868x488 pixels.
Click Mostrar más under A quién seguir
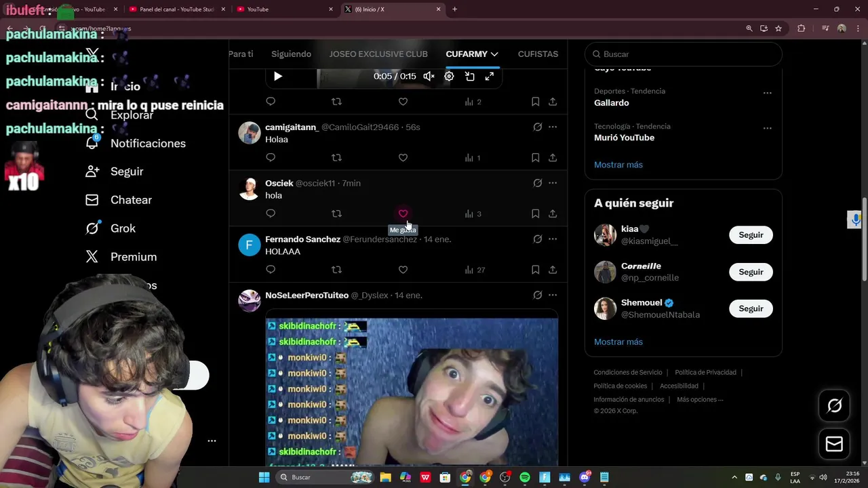618,342
